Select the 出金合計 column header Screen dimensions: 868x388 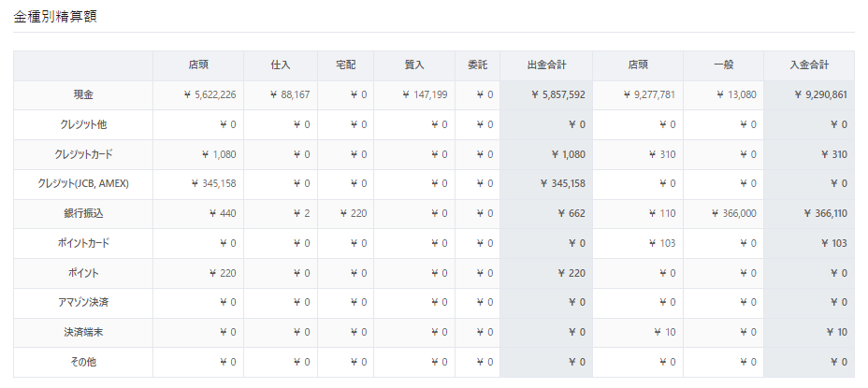coord(546,65)
